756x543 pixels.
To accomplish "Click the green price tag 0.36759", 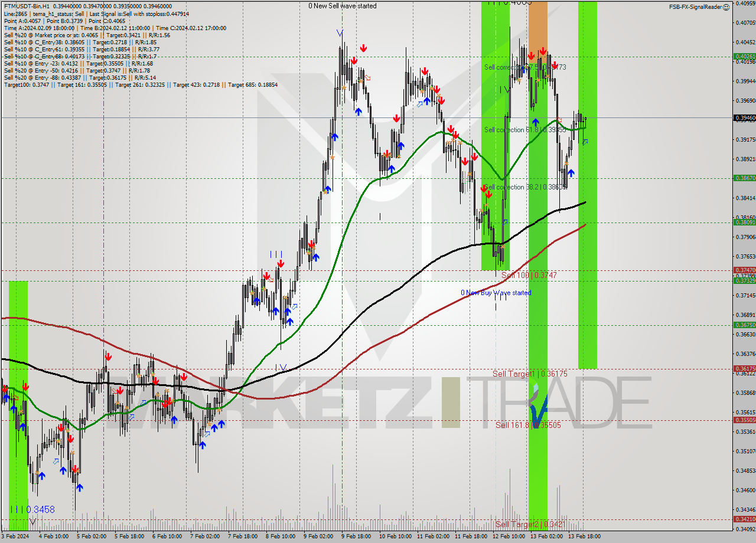I will pyautogui.click(x=745, y=325).
